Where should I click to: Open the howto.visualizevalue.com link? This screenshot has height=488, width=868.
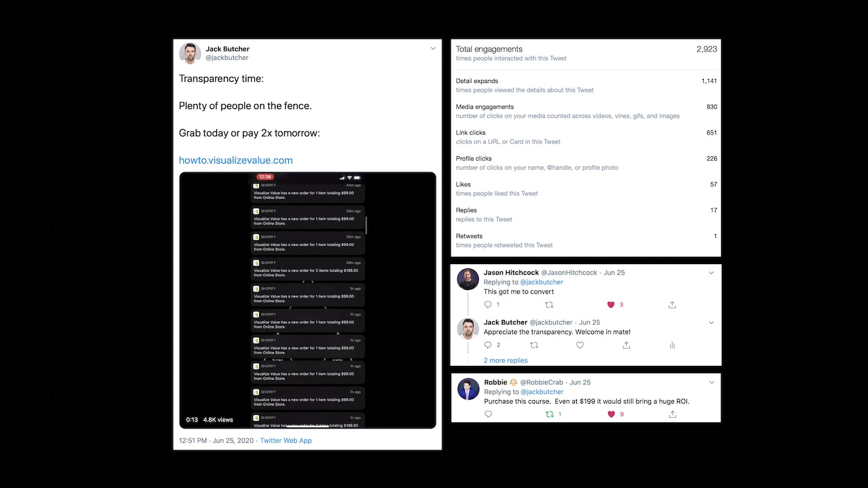click(236, 160)
